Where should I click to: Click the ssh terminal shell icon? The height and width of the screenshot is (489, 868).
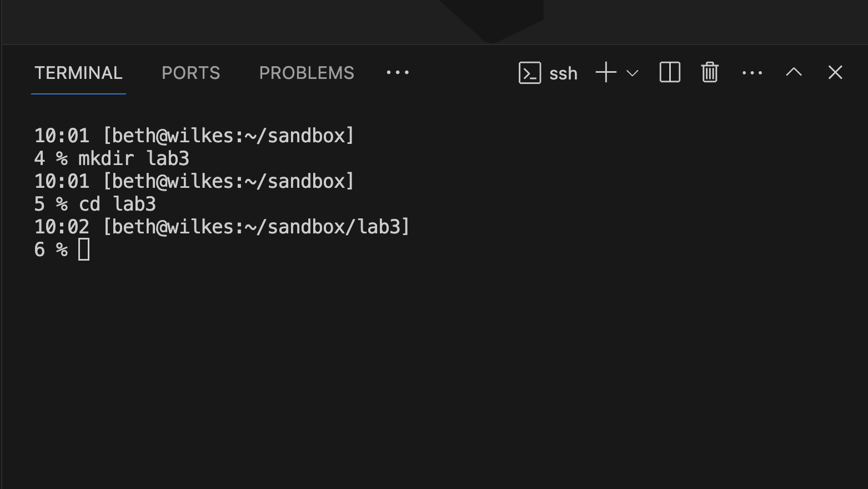click(x=530, y=73)
